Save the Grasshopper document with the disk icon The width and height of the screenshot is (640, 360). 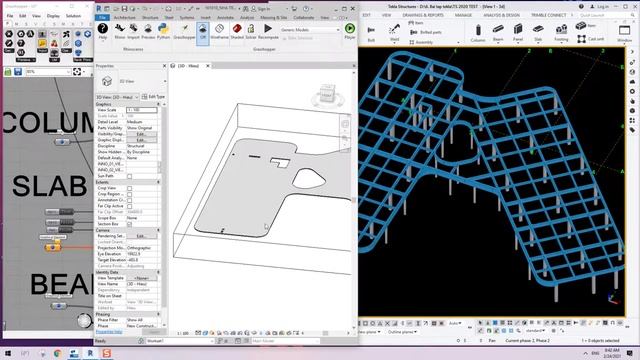point(18,72)
